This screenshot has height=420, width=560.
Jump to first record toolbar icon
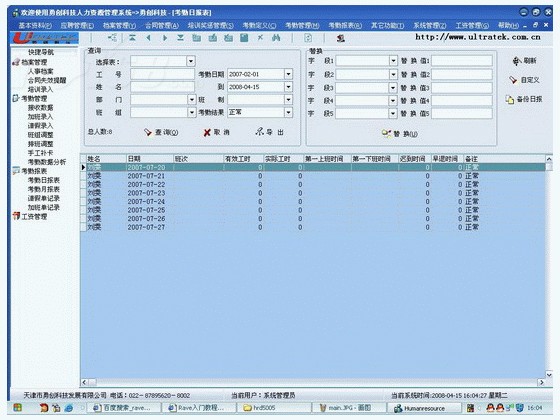132,38
